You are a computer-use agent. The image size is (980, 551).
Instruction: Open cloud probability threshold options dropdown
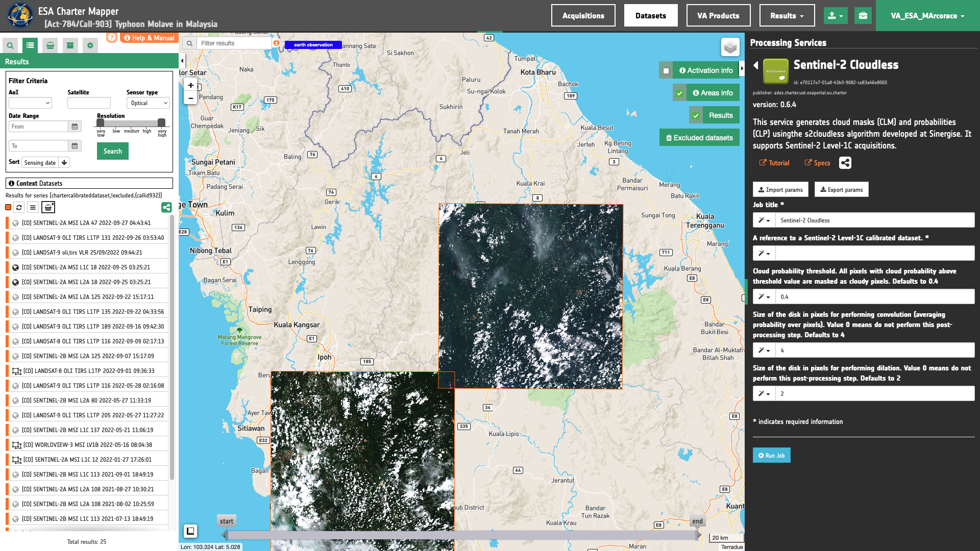pos(764,297)
